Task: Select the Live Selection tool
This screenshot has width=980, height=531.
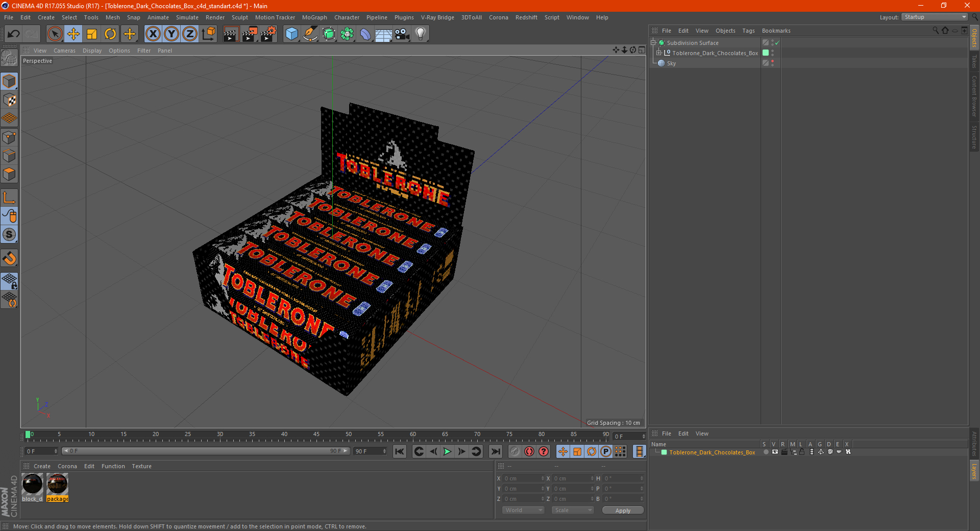Action: pos(55,34)
